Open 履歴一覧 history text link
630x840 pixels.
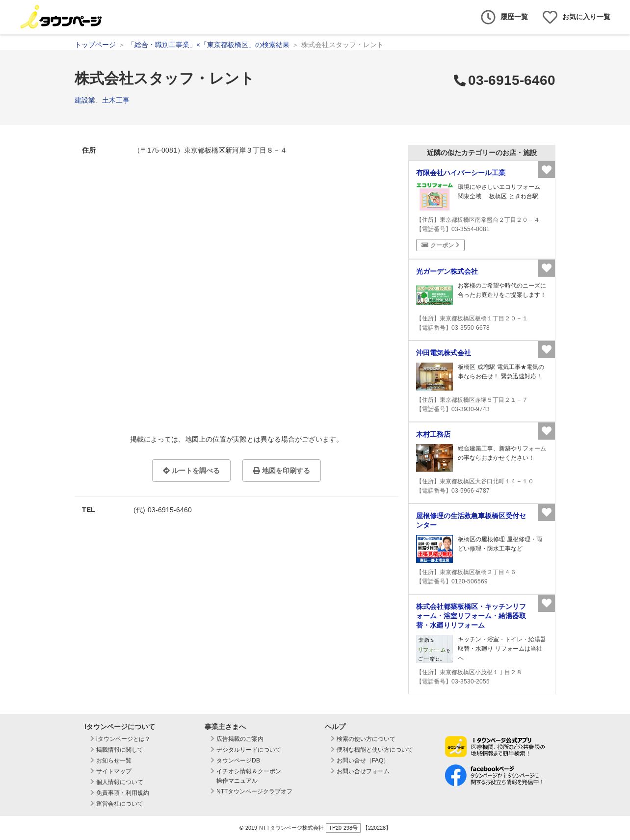tap(514, 17)
